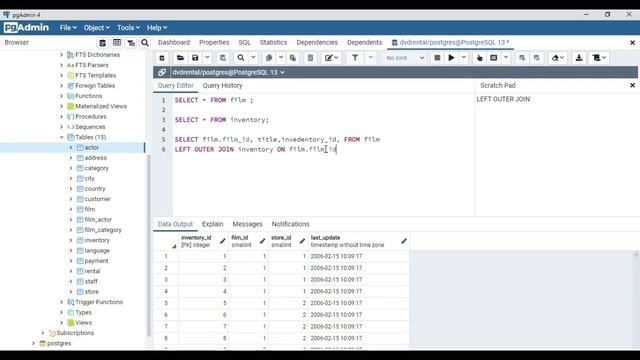
Task: Stop the running query with the square icon
Action: point(437,58)
